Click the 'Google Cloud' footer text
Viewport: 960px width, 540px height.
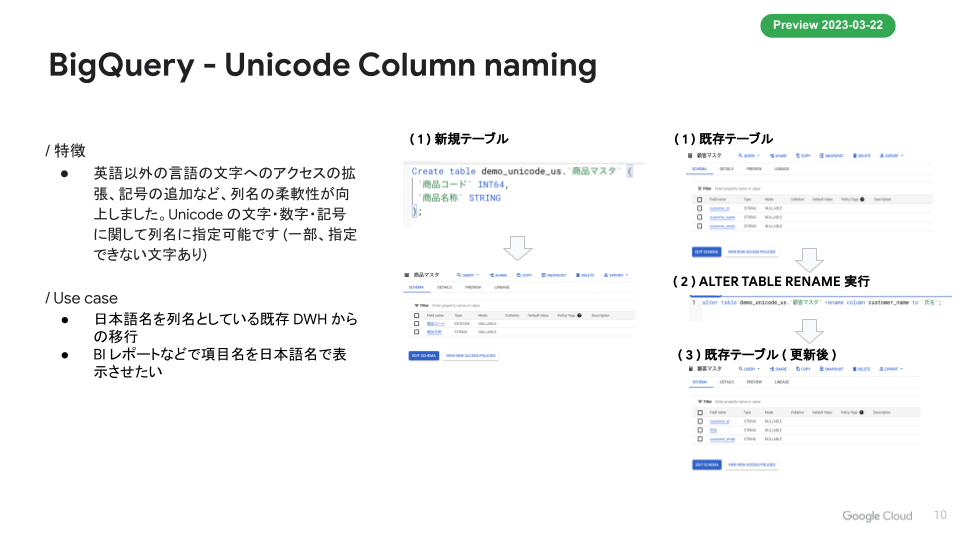tap(877, 516)
